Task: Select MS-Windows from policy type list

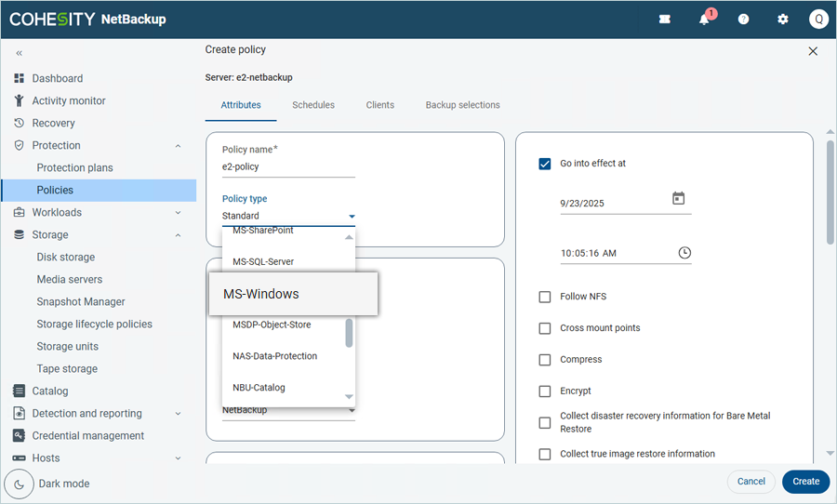Action: [x=293, y=294]
